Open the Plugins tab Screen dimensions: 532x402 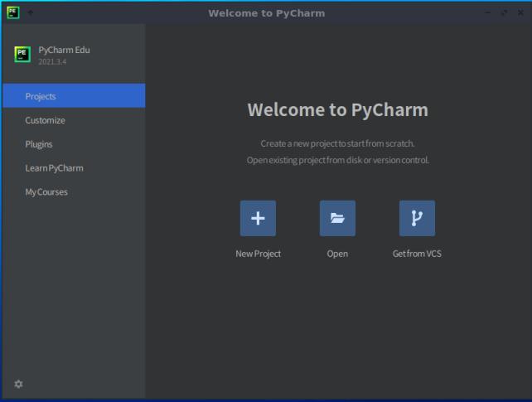pyautogui.click(x=74, y=144)
